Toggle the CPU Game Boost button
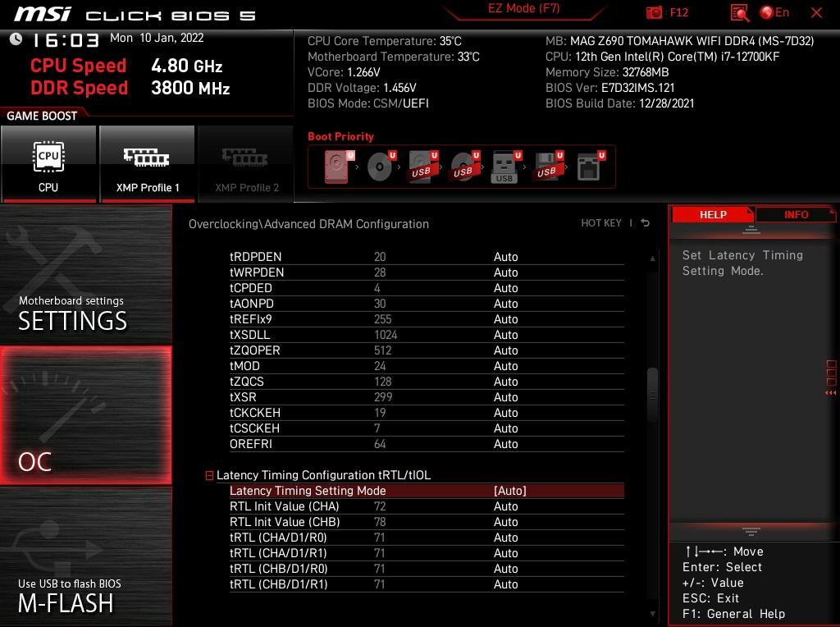Screen dimensions: 840x627 [x=48, y=164]
